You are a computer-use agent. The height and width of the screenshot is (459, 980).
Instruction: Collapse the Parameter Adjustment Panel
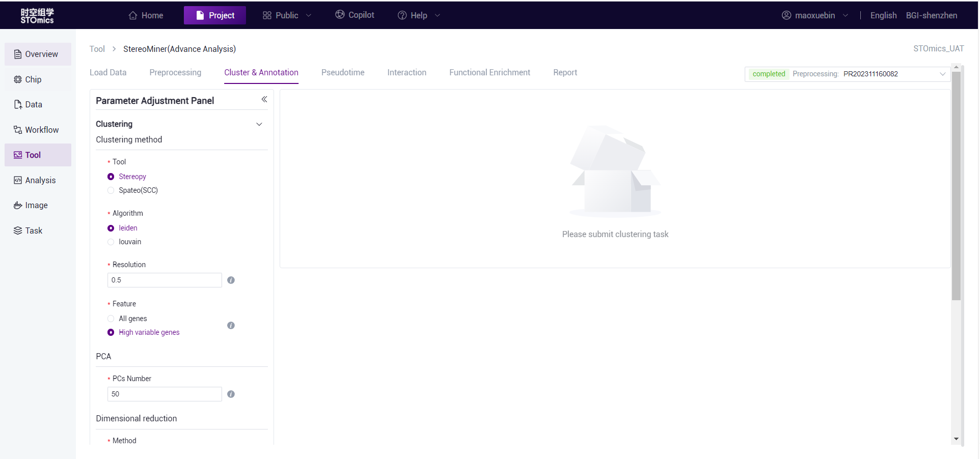pyautogui.click(x=264, y=99)
